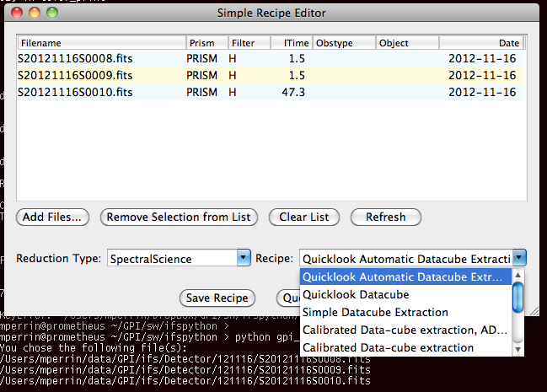Collapse the Recipe dropdown arrow
This screenshot has height=392, width=547.
pyautogui.click(x=519, y=258)
